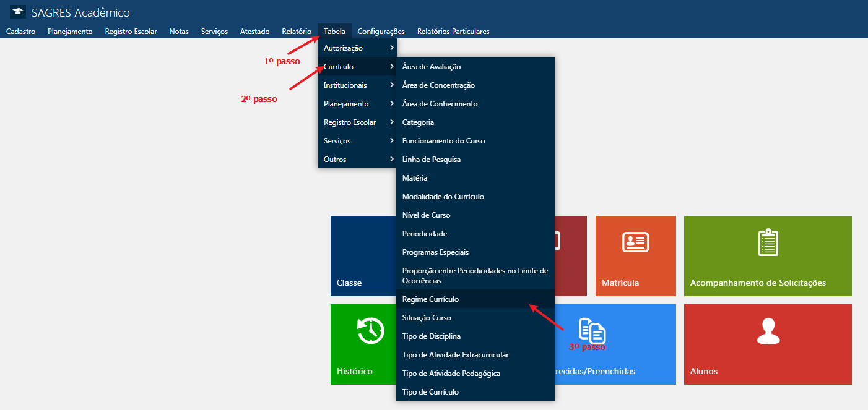Open the Alunos person icon tile

[768, 331]
